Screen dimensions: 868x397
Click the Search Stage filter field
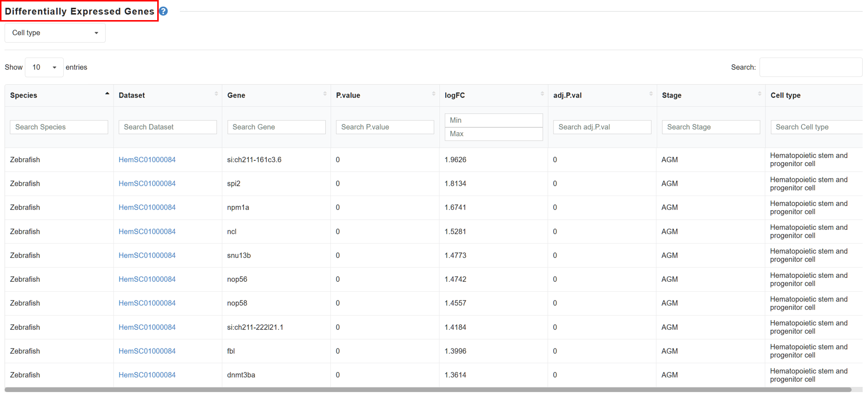[x=711, y=127]
